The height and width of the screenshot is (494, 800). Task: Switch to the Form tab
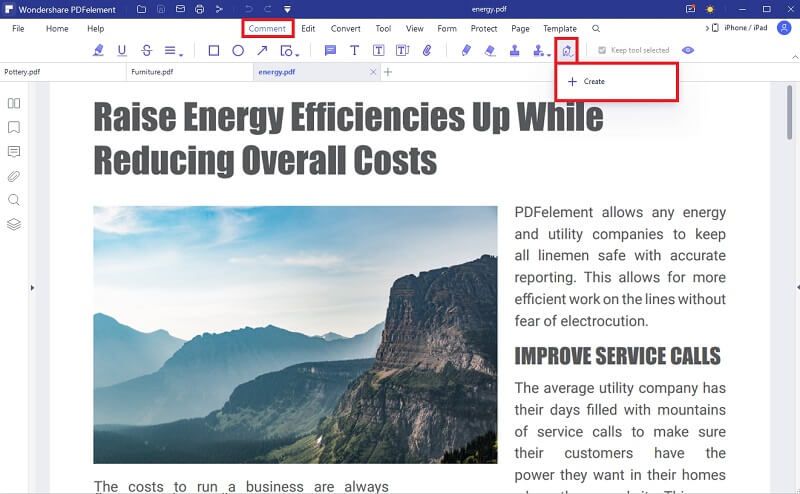(x=447, y=29)
